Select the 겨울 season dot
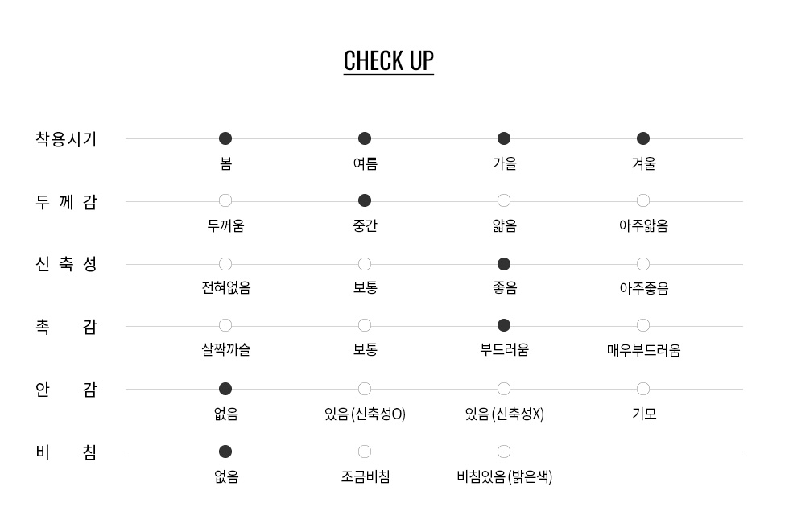This screenshot has width=793, height=532. pos(643,138)
